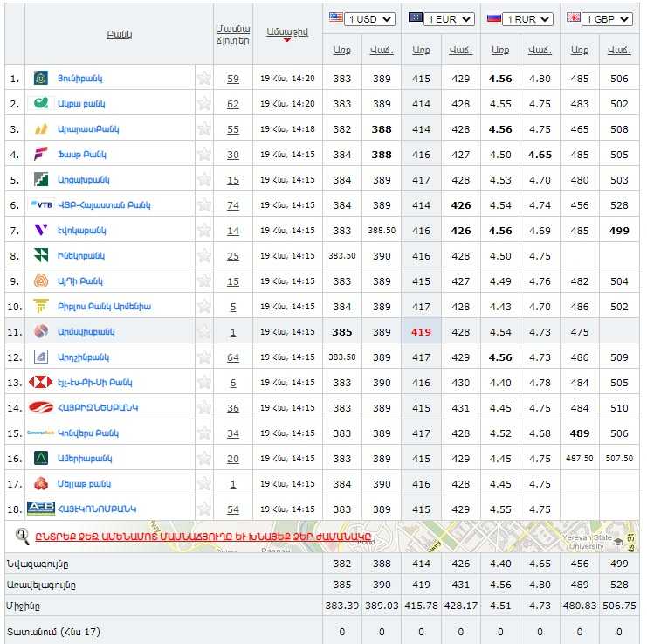Click the magnifier icon above the map

pos(23,536)
